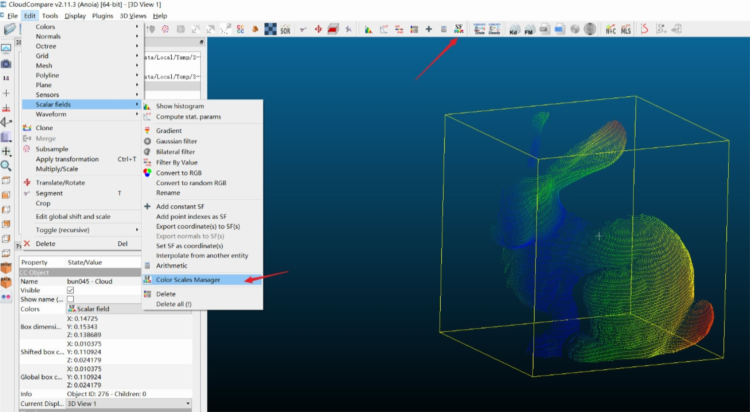Open the Current Display '3D View 1' dropdown
The height and width of the screenshot is (412, 750).
[x=129, y=403]
